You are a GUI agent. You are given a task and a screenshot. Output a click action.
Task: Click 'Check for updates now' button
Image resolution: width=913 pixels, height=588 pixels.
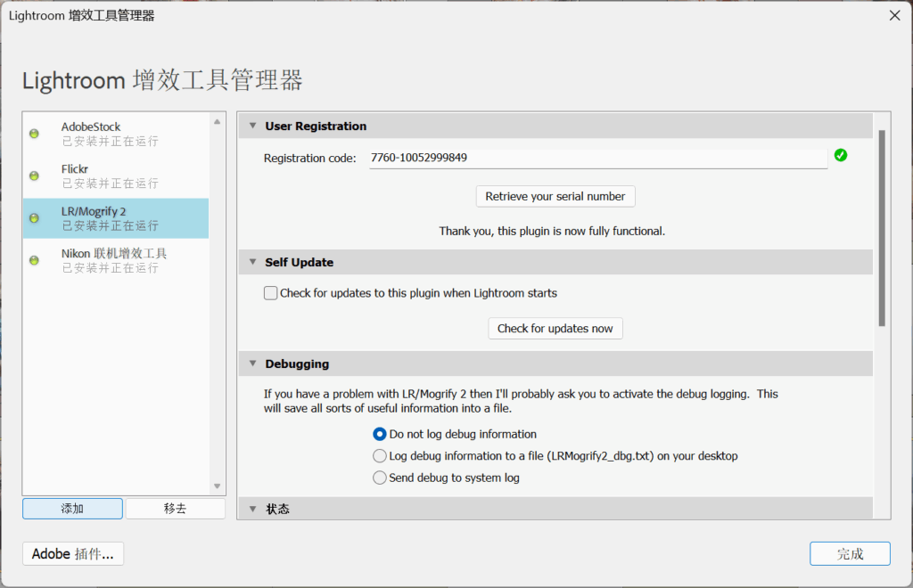pos(555,329)
